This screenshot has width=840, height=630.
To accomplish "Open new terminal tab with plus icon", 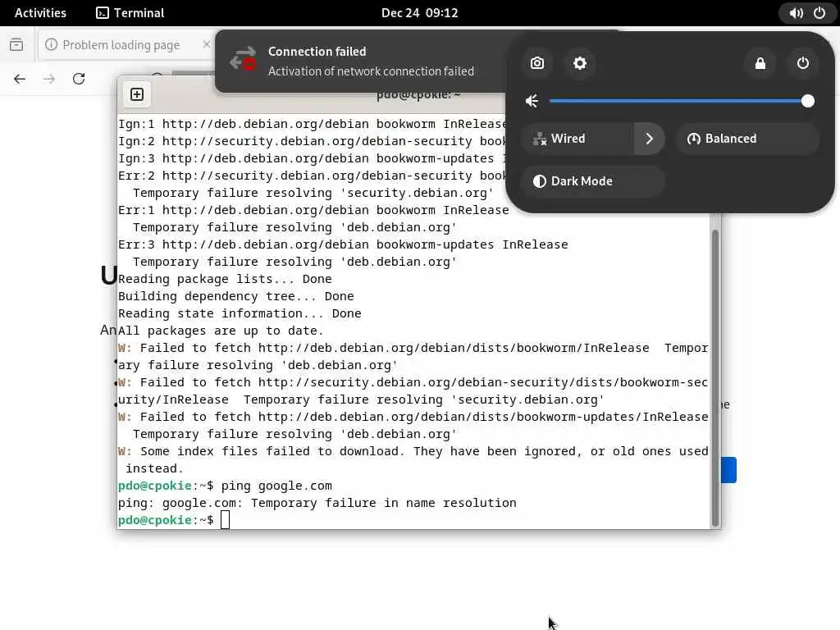I will (x=137, y=94).
